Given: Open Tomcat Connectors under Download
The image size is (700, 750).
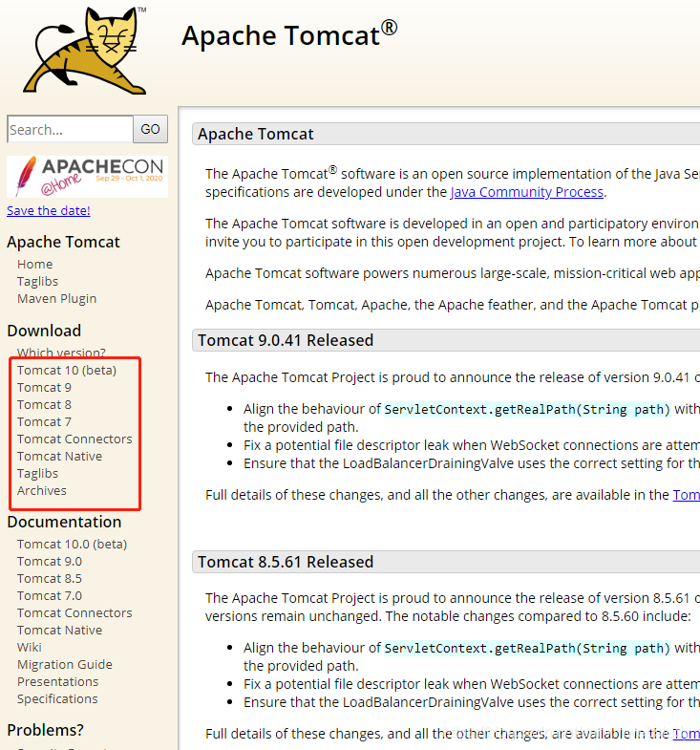Looking at the screenshot, I should [x=74, y=439].
